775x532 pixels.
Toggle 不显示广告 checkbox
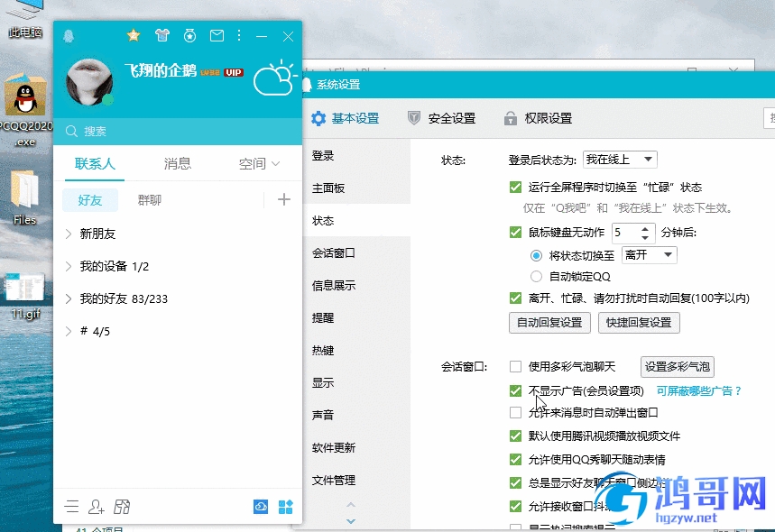point(515,391)
